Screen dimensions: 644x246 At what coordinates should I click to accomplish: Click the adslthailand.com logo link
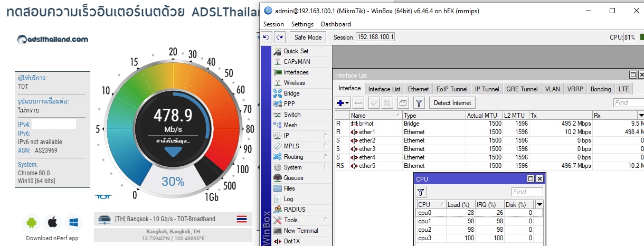[52, 39]
